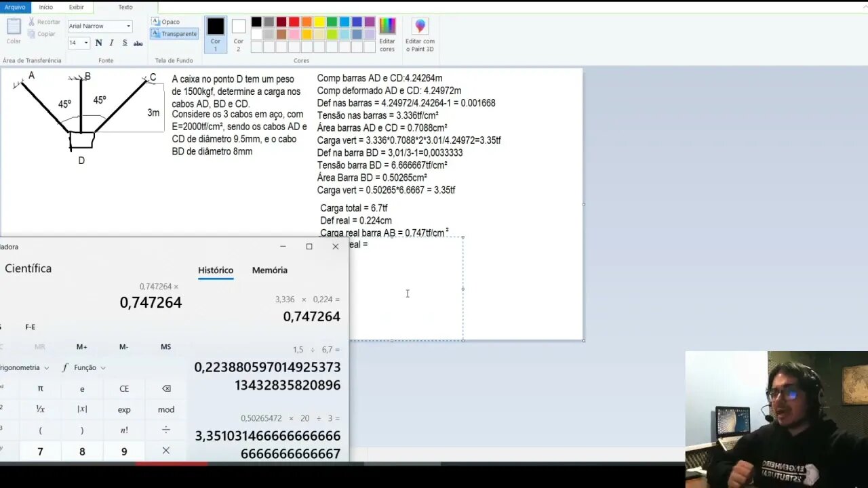This screenshot has width=868, height=488.
Task: Click the CE clear entry key
Action: click(124, 388)
